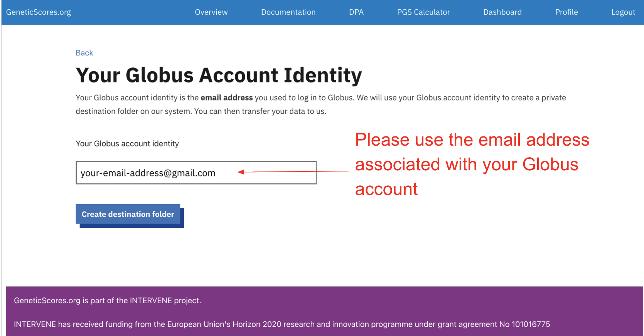Click the grant agreement number 101016775
644x336 pixels.
coord(531,324)
